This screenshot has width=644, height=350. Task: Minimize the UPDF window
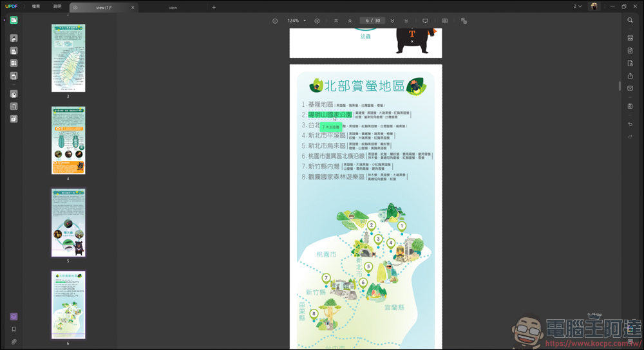pyautogui.click(x=612, y=6)
